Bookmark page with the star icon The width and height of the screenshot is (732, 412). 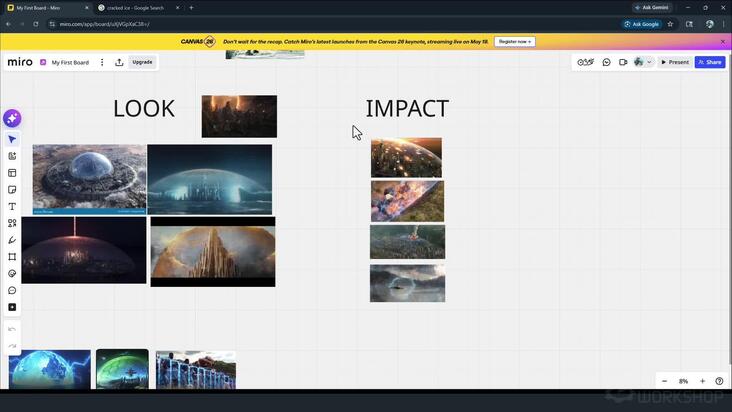click(x=670, y=24)
